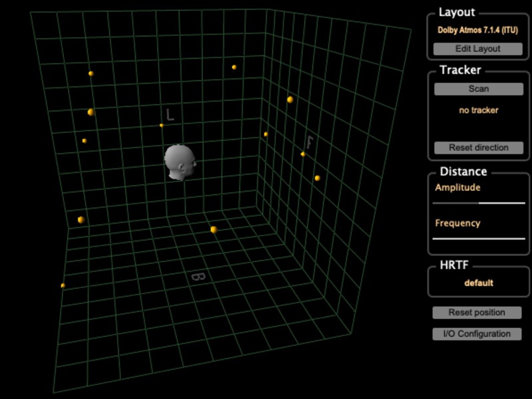Select the speaker sphere on the floor grid
The width and height of the screenshot is (532, 399).
pyautogui.click(x=213, y=229)
